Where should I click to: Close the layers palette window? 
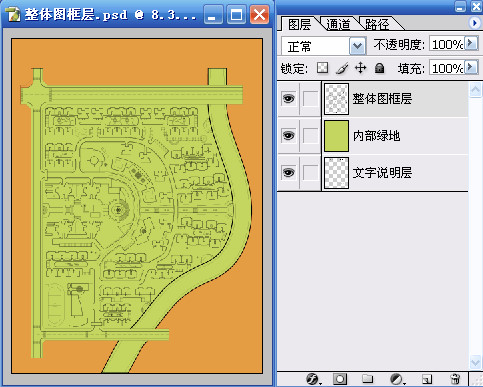(x=476, y=6)
